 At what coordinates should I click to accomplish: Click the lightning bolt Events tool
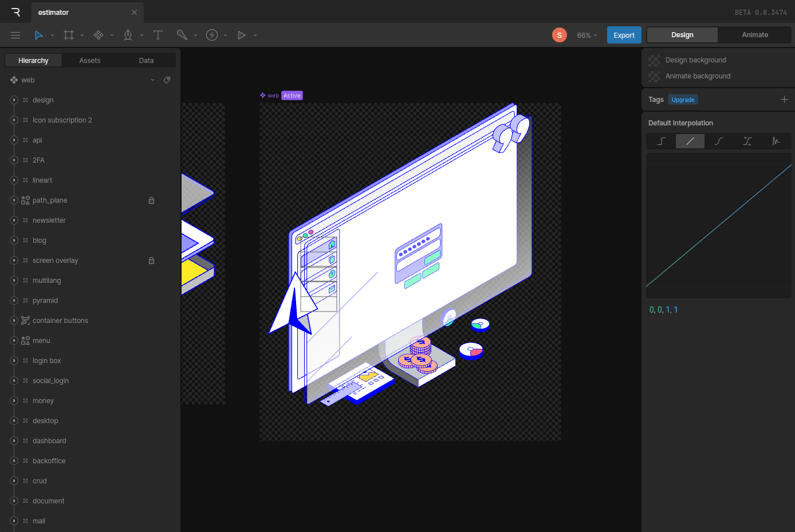[212, 35]
